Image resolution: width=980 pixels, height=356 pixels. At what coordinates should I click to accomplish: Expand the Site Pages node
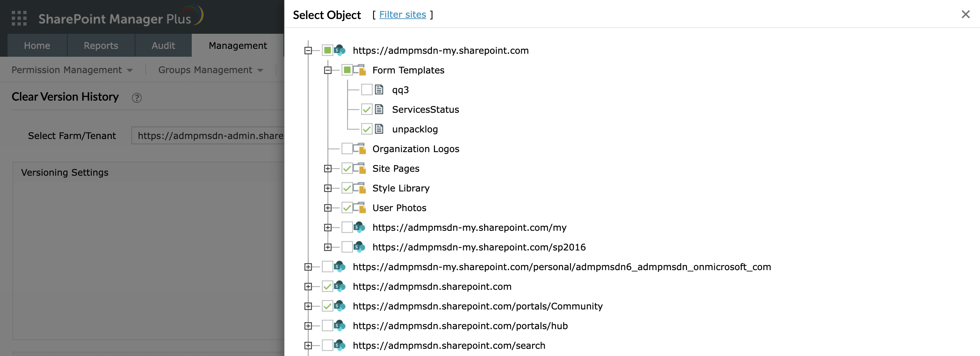coord(327,168)
